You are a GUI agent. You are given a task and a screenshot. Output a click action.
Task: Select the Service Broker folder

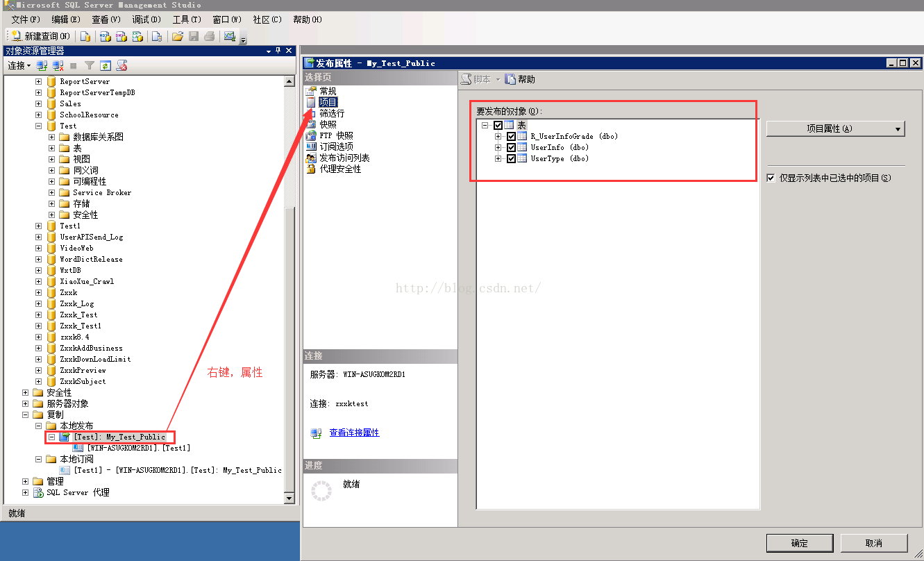(x=102, y=192)
